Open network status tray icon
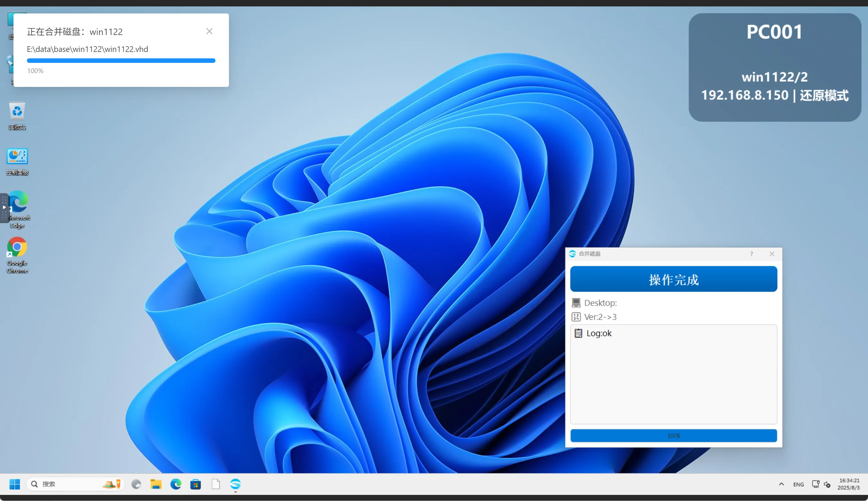Screen dimensions: 868x501 tap(815, 484)
